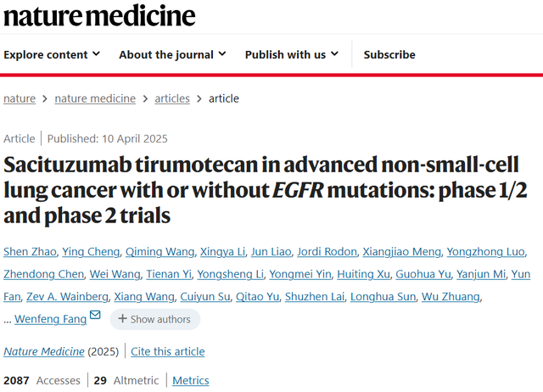543x392 pixels.
Task: Open corresponding author Wenfeng Fang's link
Action: coord(51,319)
